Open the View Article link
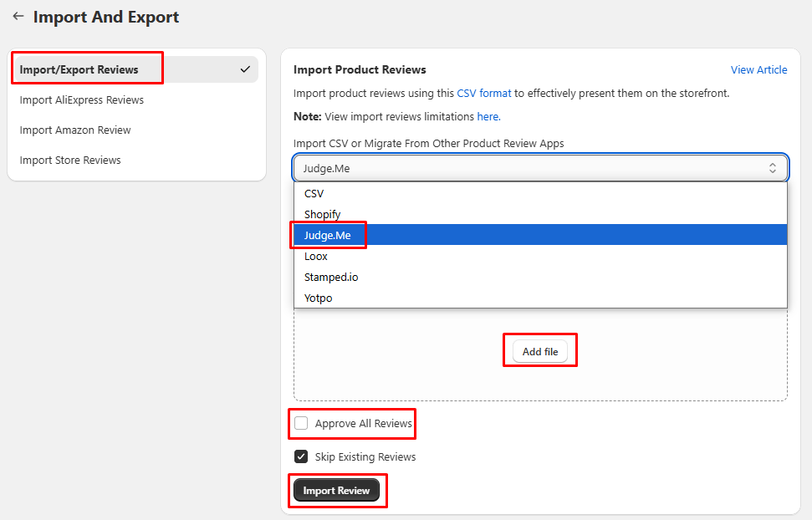This screenshot has height=520, width=812. 758,69
